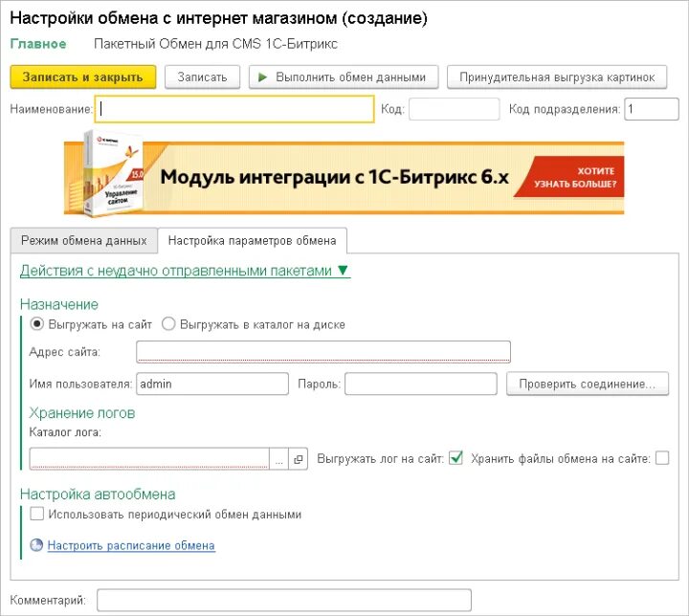Open the log folder with the square open icon
The width and height of the screenshot is (689, 616).
pos(298,459)
